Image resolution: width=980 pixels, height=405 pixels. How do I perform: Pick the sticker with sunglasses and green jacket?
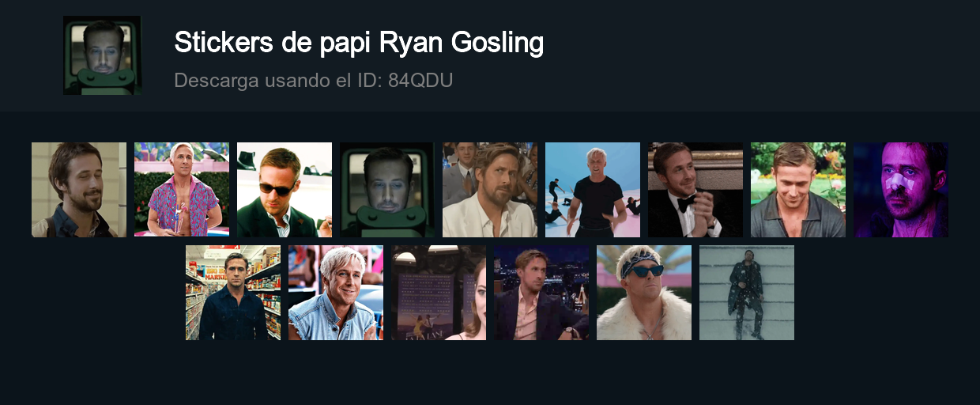[x=285, y=190]
